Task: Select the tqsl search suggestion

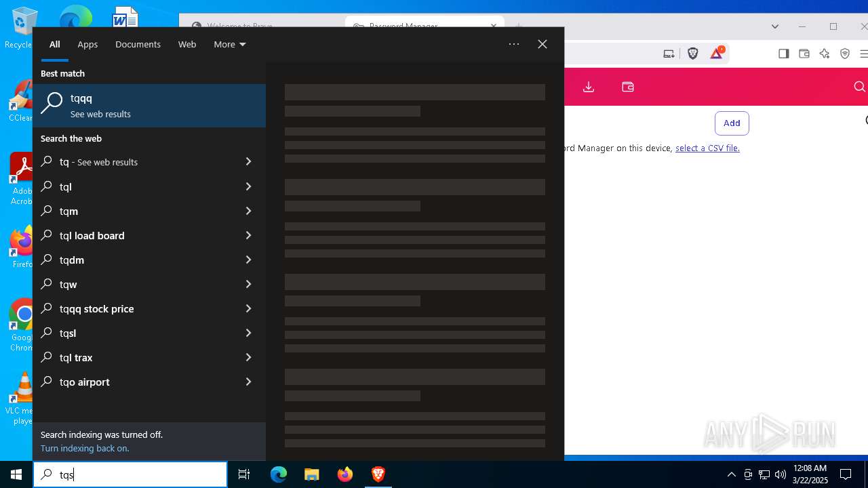Action: click(139, 333)
